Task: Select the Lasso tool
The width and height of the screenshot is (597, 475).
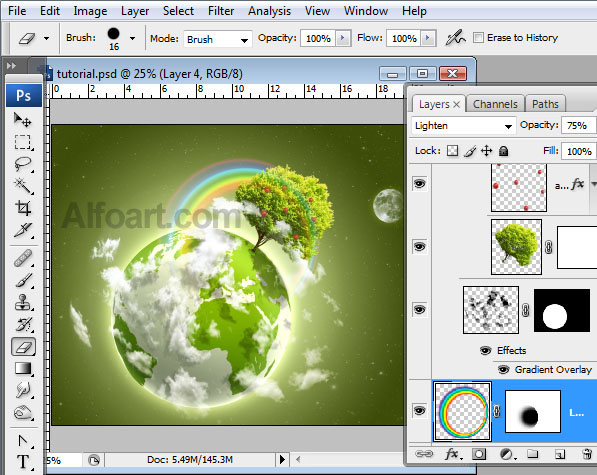Action: [x=22, y=164]
